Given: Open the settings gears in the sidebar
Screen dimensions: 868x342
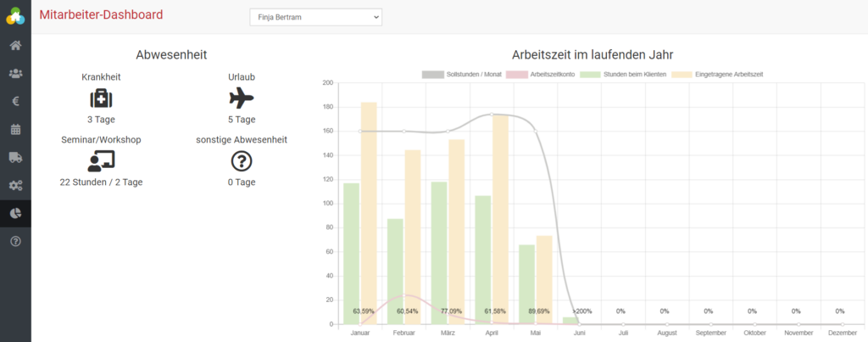Looking at the screenshot, I should click(x=15, y=186).
